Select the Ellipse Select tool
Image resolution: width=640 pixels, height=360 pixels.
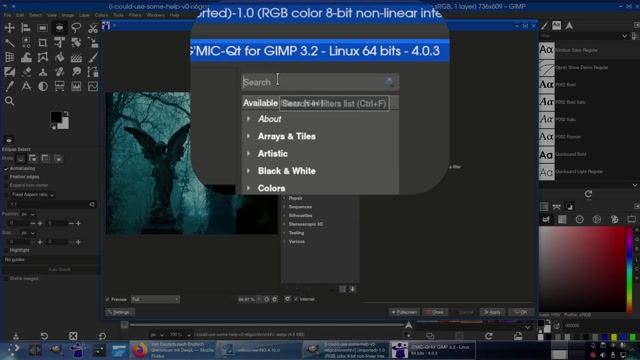click(59, 28)
